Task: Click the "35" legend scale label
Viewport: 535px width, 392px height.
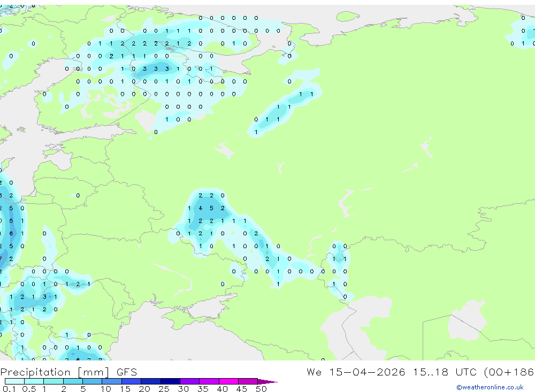Action: (203, 389)
